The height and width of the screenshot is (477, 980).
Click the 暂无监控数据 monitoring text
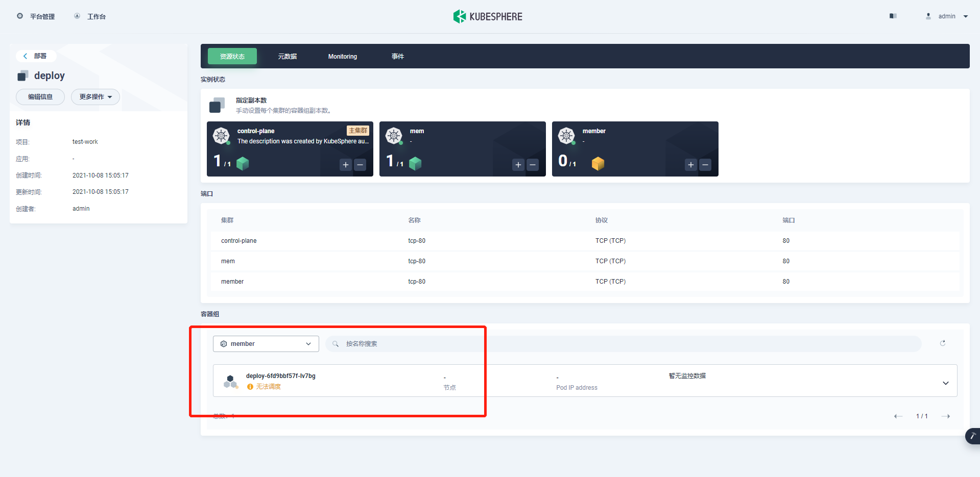[687, 376]
